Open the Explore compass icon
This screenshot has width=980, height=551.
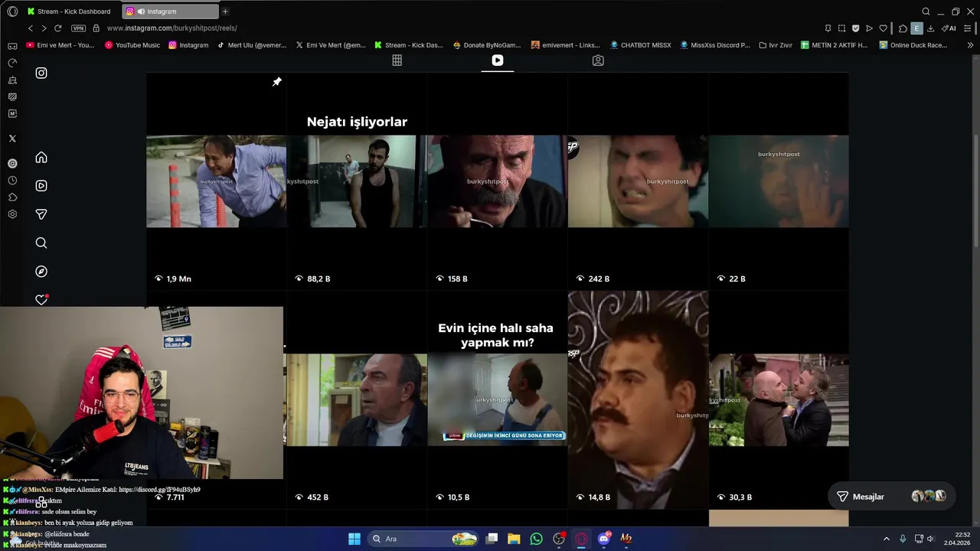point(41,272)
